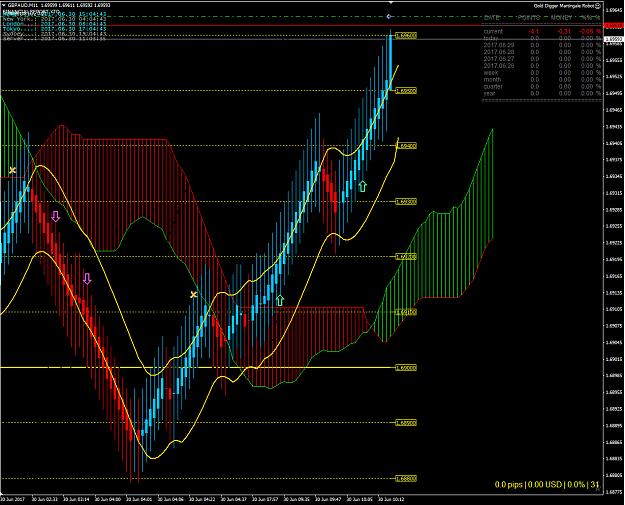Select the 2017.06.27 row in the report
Screen dimensions: 625x505
542,59
